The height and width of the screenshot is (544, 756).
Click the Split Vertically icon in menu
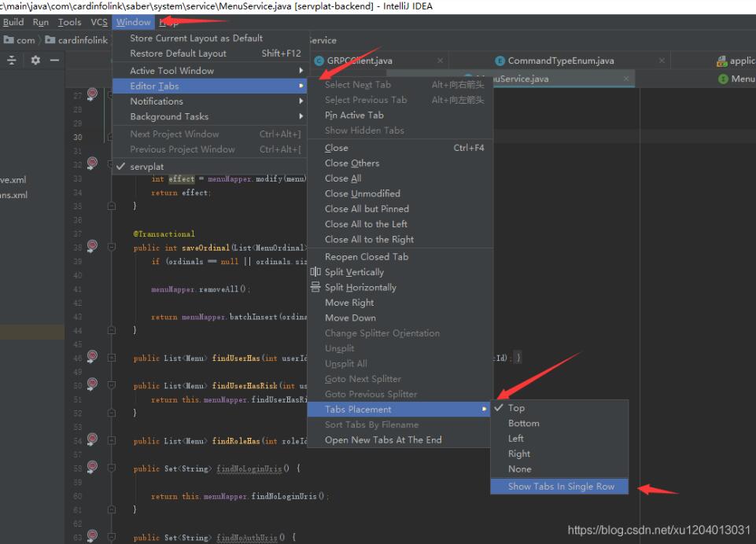[x=315, y=272]
